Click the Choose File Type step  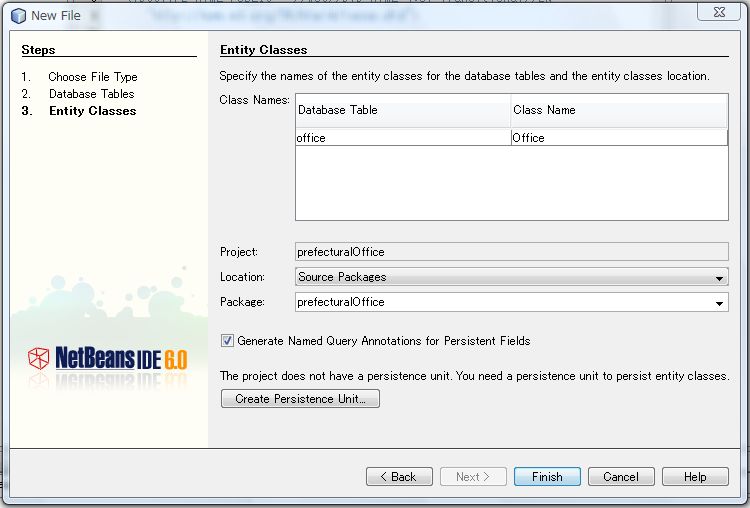tap(93, 77)
